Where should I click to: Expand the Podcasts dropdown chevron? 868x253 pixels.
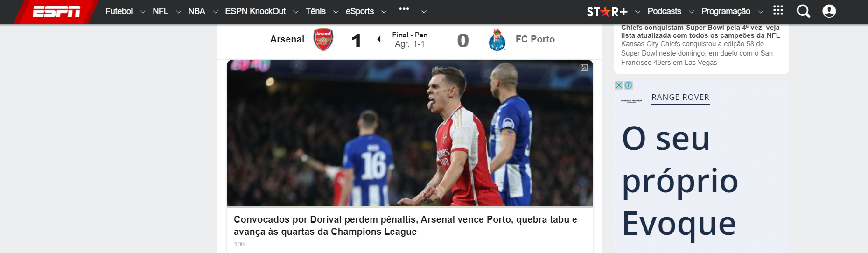pyautogui.click(x=691, y=12)
